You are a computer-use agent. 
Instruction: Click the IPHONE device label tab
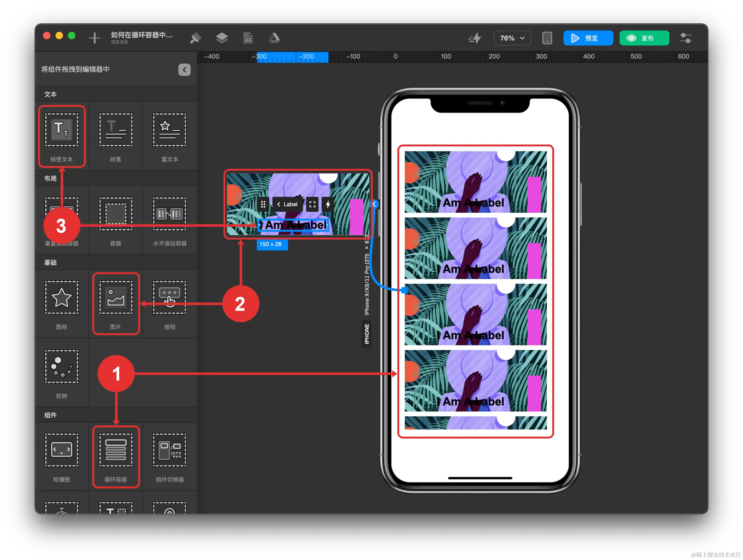coord(367,334)
